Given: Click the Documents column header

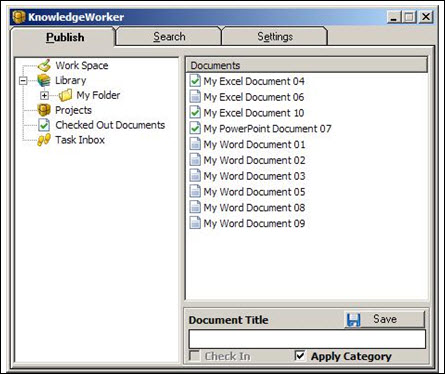Looking at the screenshot, I should 306,65.
